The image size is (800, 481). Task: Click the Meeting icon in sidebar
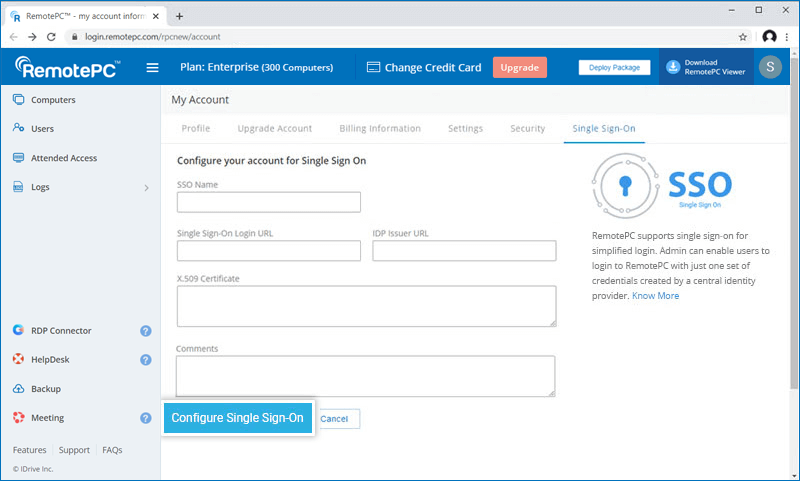click(x=19, y=418)
